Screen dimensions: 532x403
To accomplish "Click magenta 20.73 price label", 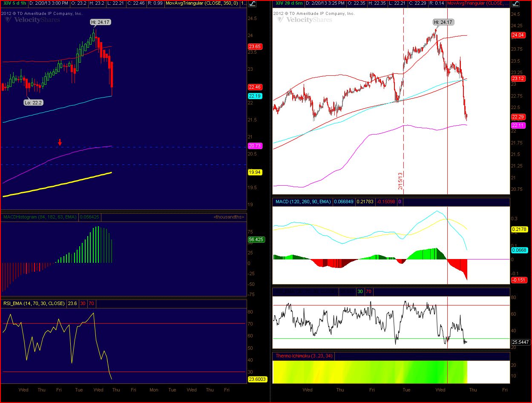I will pyautogui.click(x=255, y=146).
